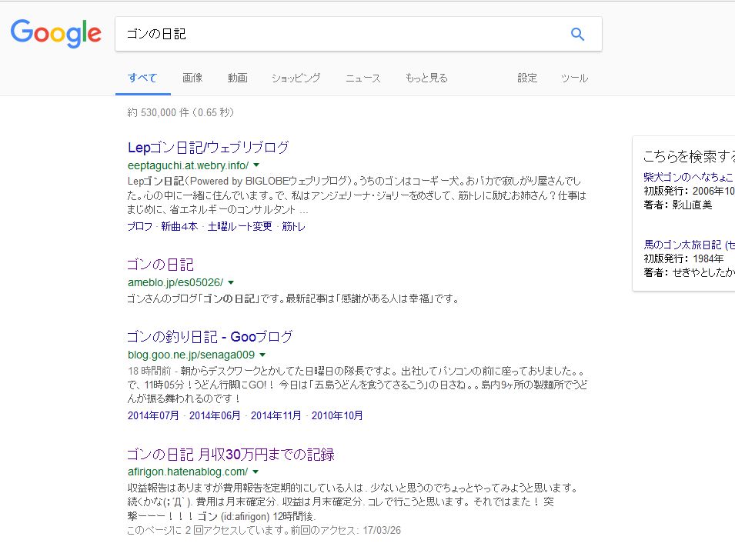Expand arrow next to ameblo.jp/es05026/
Viewport: 735px width, 560px height.
point(231,282)
